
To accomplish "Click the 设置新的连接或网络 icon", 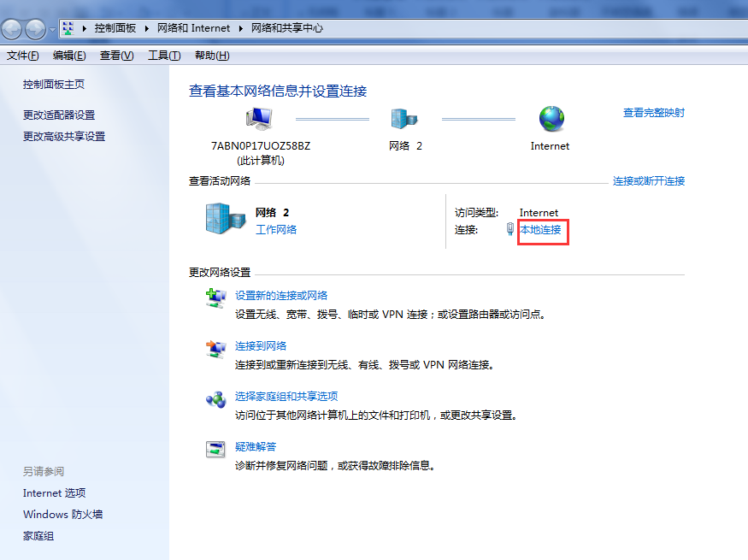I will [x=215, y=298].
